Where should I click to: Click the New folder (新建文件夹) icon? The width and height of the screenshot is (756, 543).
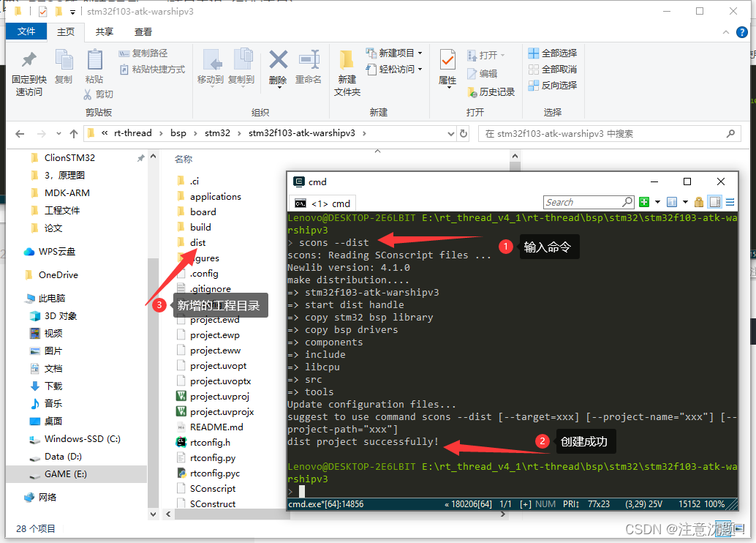[346, 60]
